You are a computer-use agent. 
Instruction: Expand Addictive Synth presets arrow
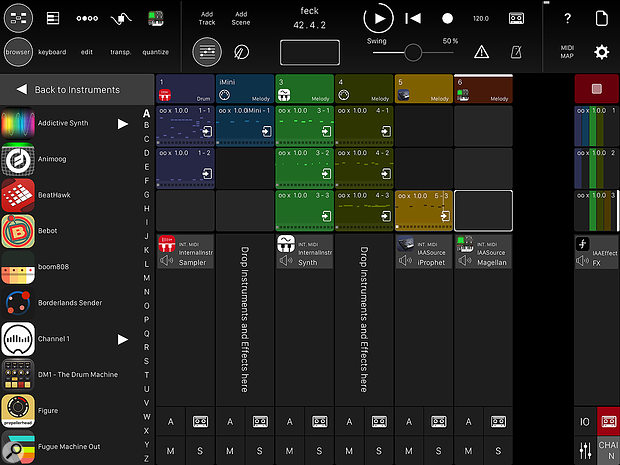tap(123, 124)
